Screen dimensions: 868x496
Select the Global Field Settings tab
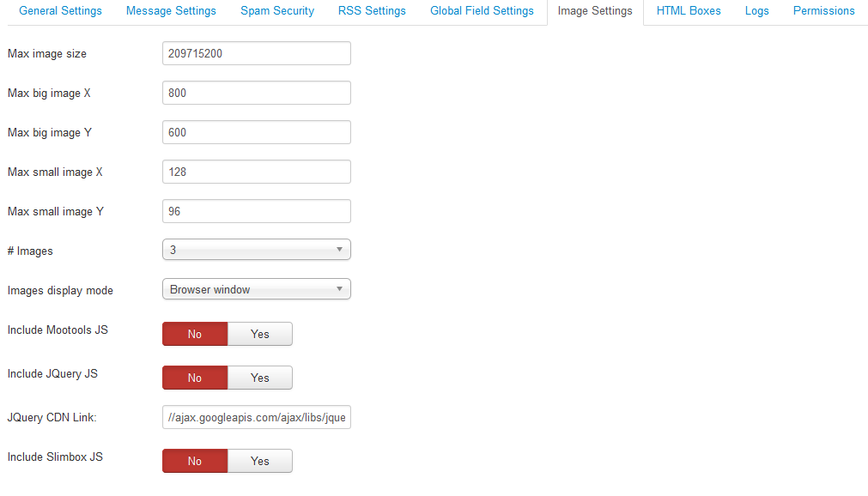coord(482,11)
